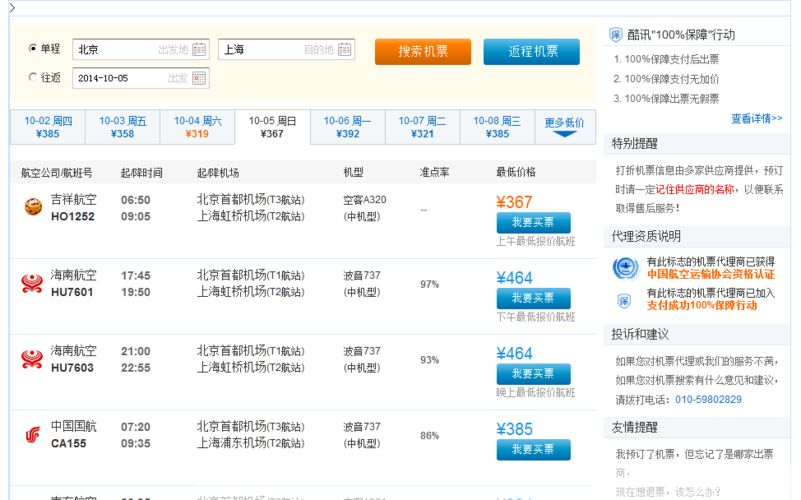Click the 记住供应商的名称 red text
This screenshot has height=500, width=801.
(x=695, y=189)
